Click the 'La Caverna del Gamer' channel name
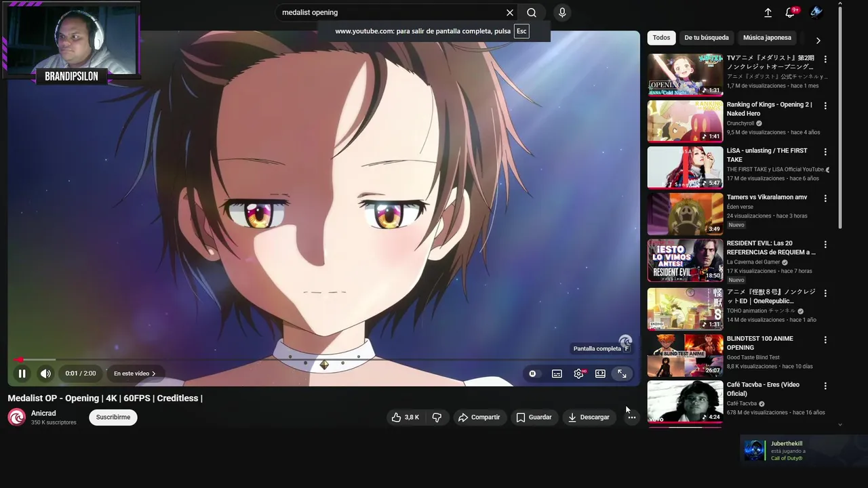 [753, 262]
